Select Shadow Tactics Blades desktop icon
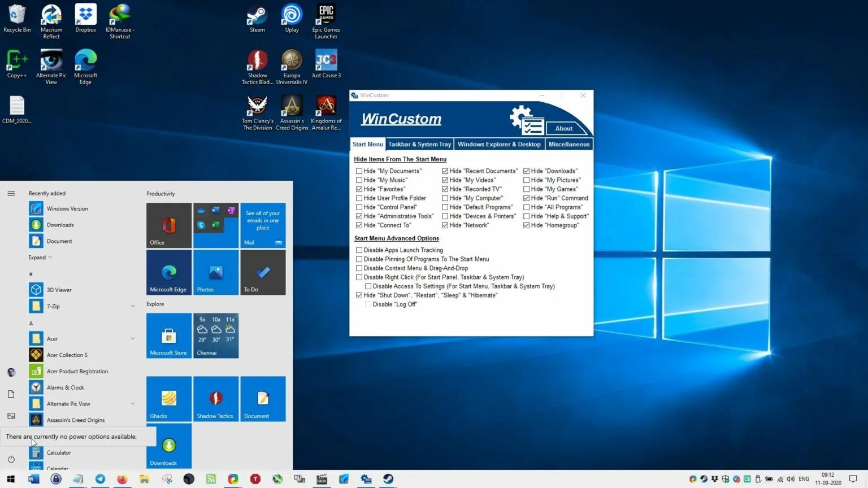 coord(257,67)
